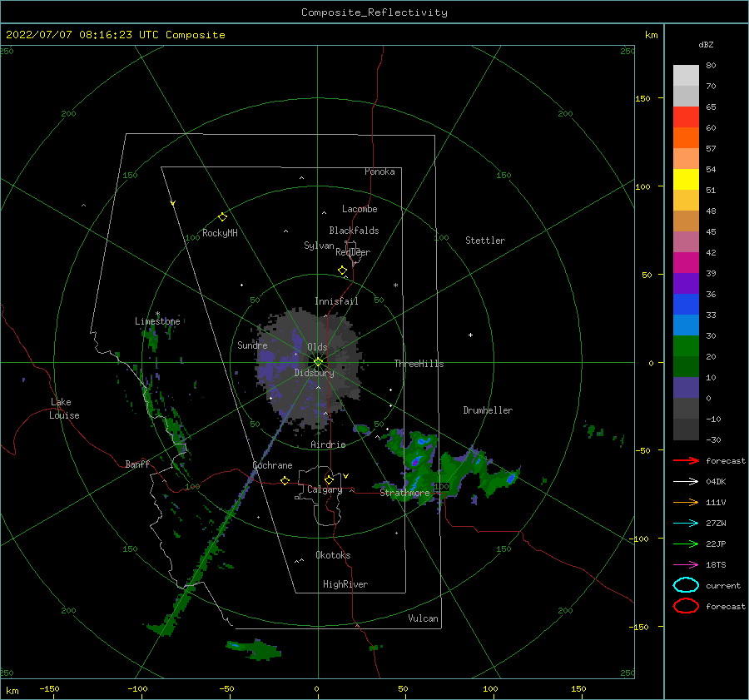749x700 pixels.
Task: Click the radar center diamond between Olds and Didsbury
Action: click(318, 362)
